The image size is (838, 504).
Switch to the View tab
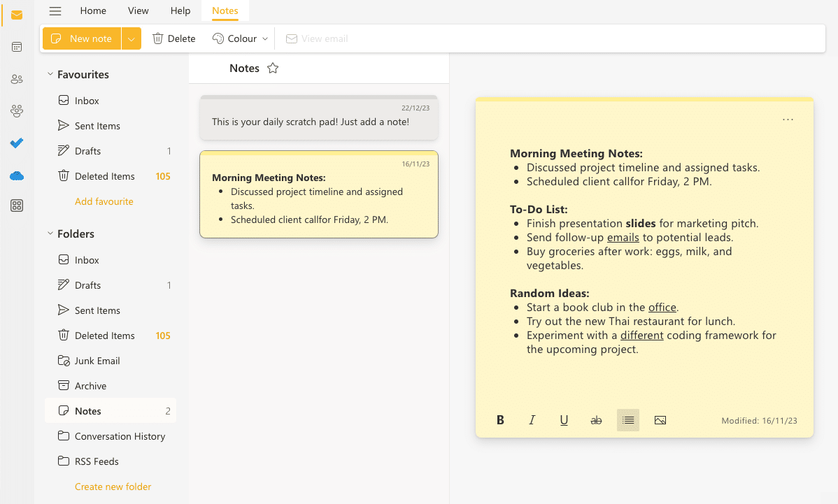(x=139, y=10)
